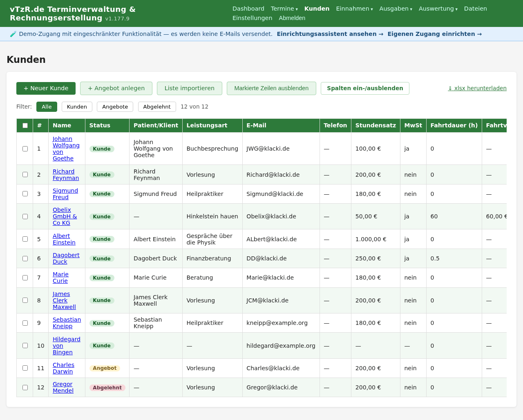This screenshot has width=523, height=420.
Task: Open customer Sigmund Freud
Action: pyautogui.click(x=65, y=194)
